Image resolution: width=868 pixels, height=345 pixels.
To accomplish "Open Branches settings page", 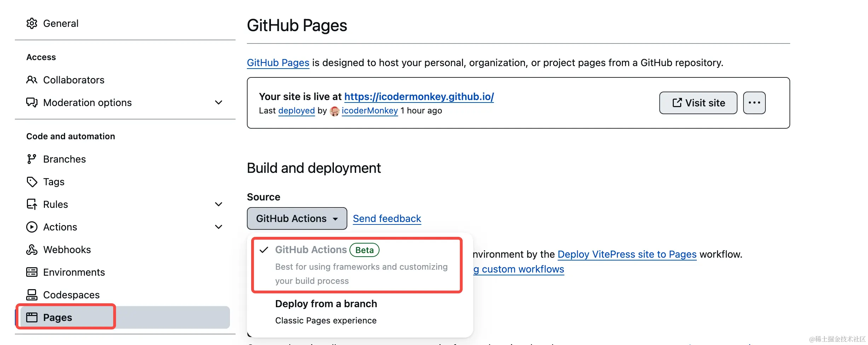I will coord(125,159).
